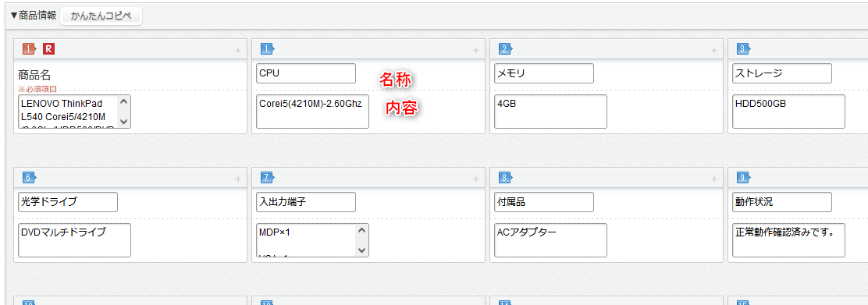Image resolution: width=868 pixels, height=305 pixels.
Task: Click the red R icon in product name panel
Action: [x=48, y=49]
